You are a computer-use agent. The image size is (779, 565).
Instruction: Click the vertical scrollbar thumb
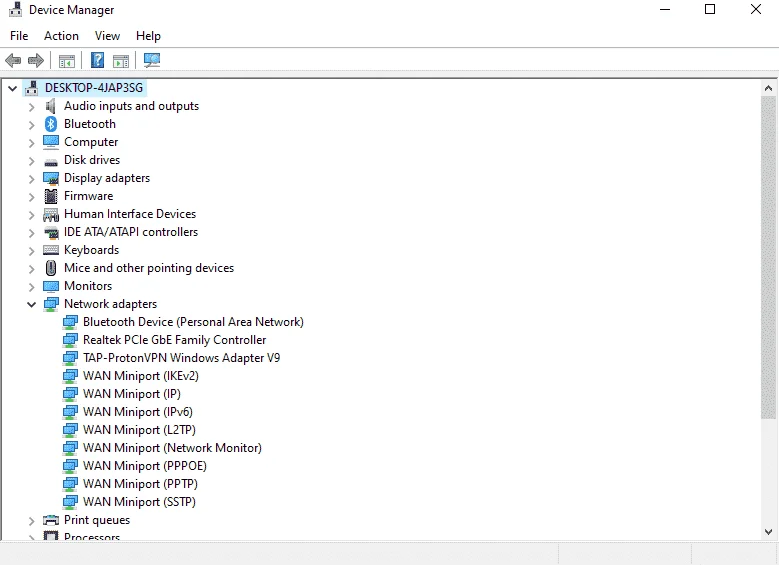pos(769,258)
